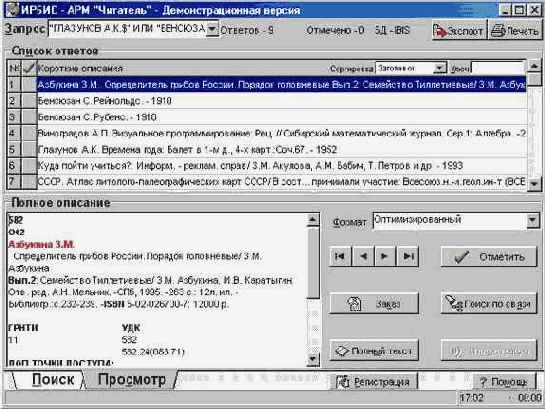Viewport: 545px width, 409px height.
Task: Open the Формат format dropdown
Action: click(x=532, y=220)
